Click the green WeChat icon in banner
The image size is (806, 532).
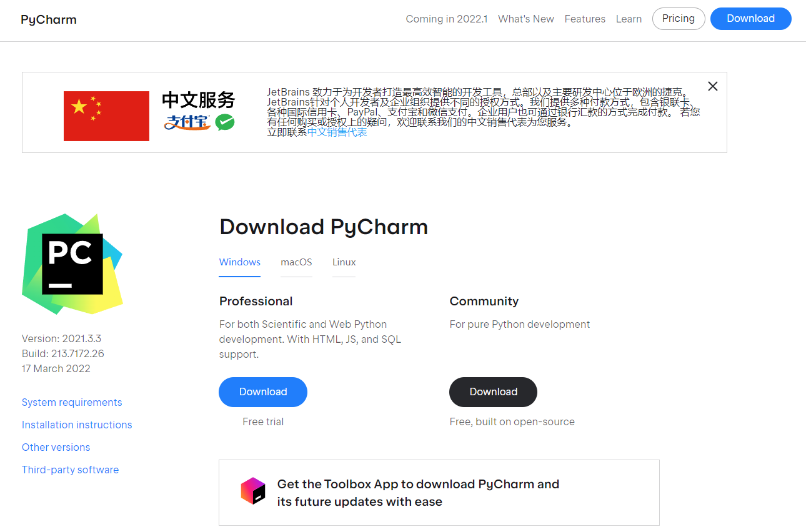pos(225,122)
